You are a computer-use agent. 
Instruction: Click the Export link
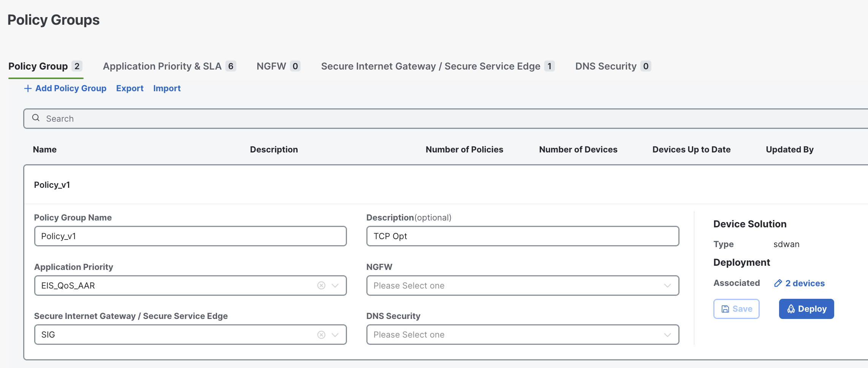coord(130,88)
